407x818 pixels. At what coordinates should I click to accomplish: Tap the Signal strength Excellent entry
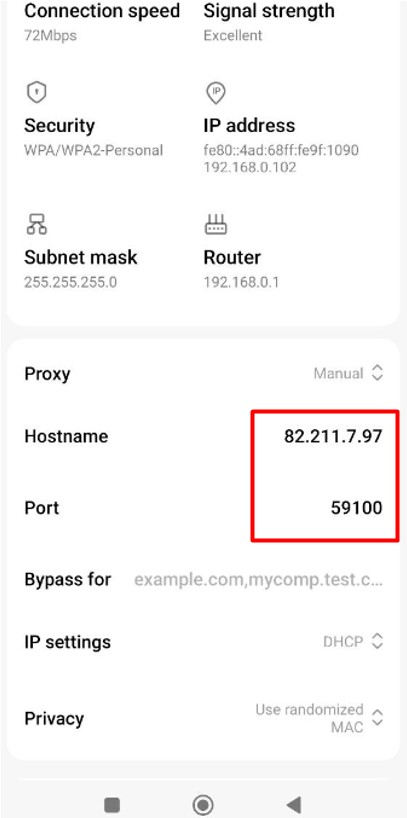pyautogui.click(x=269, y=21)
